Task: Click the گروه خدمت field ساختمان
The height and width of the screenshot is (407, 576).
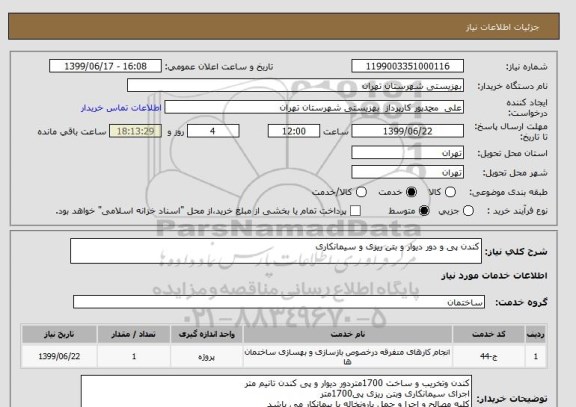Action: 279,302
